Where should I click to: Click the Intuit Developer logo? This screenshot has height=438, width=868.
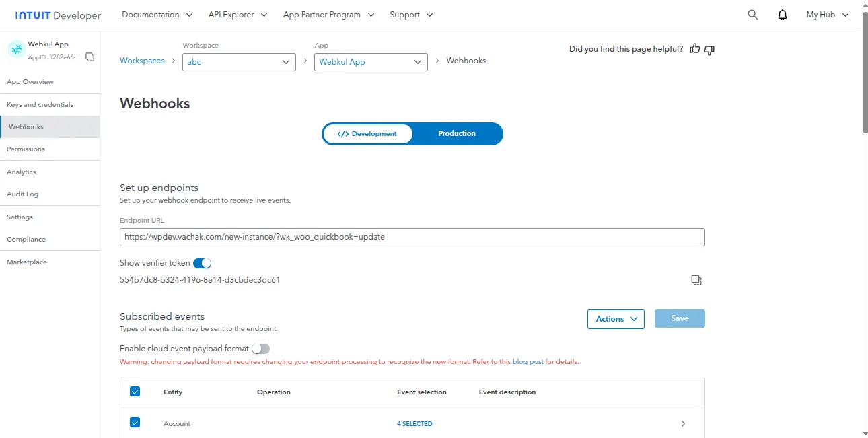click(58, 15)
